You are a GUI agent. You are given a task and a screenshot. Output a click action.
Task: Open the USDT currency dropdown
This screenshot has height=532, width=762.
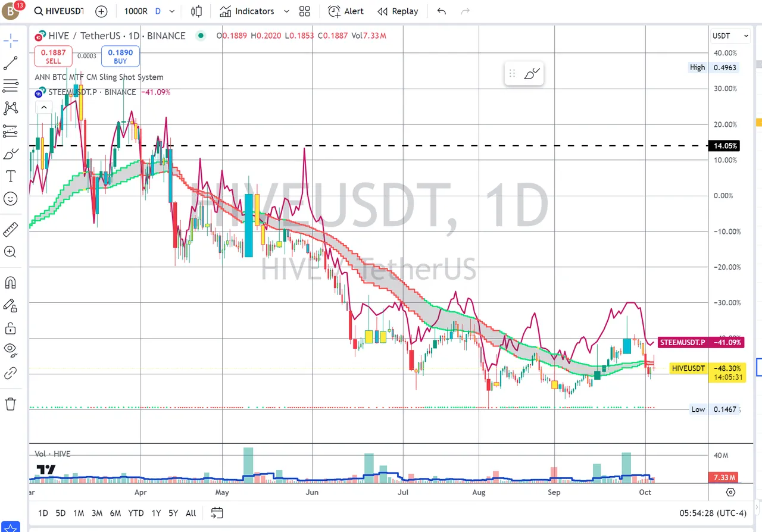pos(730,36)
